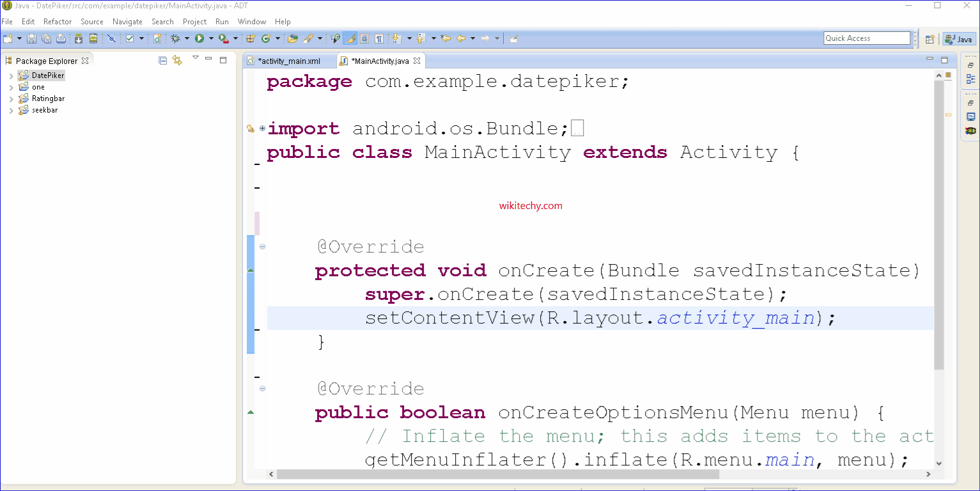Launch the Android Virtual Device Manager
980x491 pixels.
(x=93, y=38)
